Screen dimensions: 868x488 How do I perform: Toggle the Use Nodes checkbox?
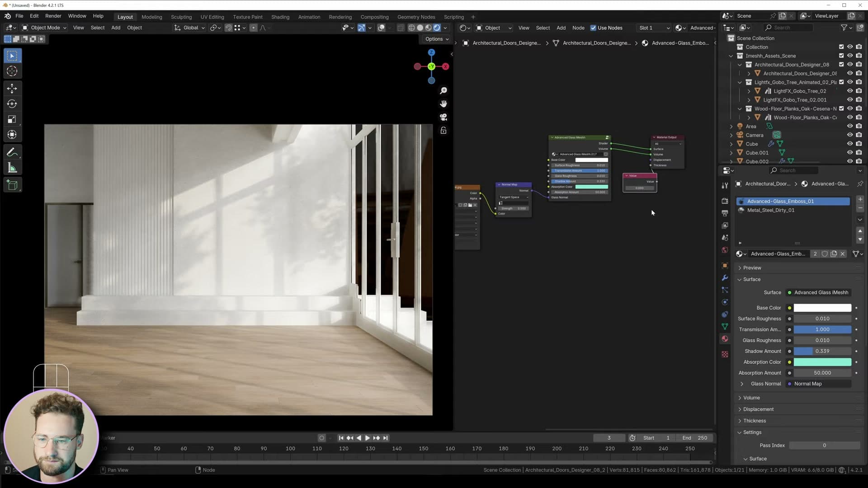tap(593, 28)
